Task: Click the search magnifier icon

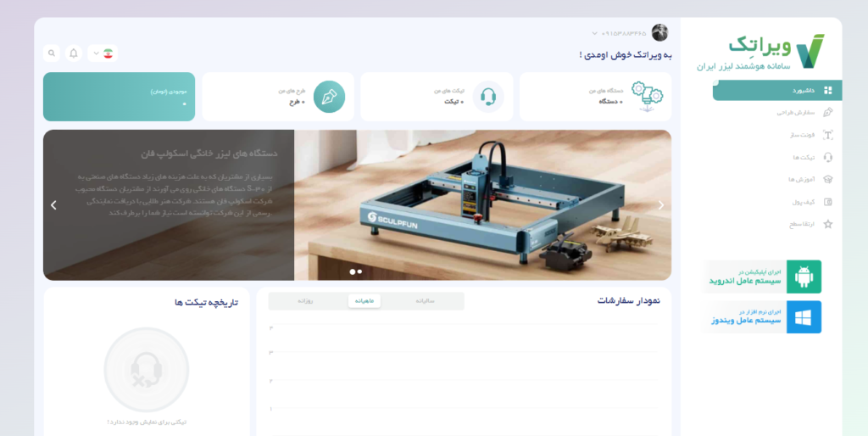Action: click(52, 53)
